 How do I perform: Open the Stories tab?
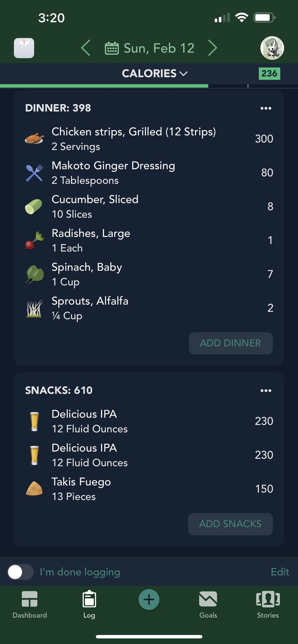(268, 604)
